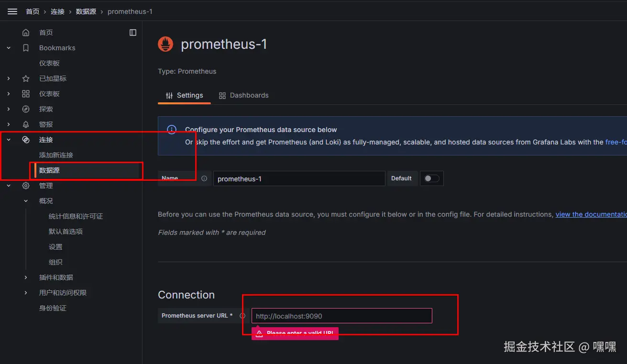Viewport: 627px width, 364px height.
Task: Click the dock sidebar panel icon
Action: coord(133,33)
